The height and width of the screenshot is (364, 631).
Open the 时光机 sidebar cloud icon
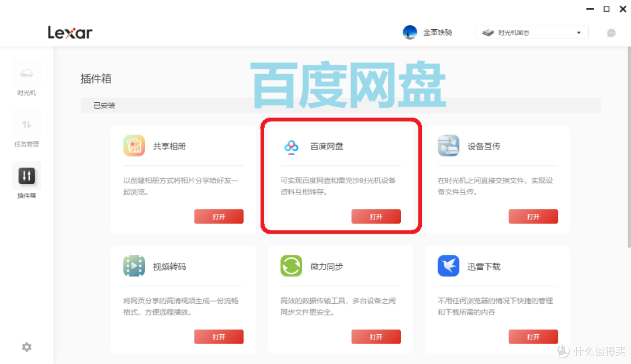click(26, 73)
